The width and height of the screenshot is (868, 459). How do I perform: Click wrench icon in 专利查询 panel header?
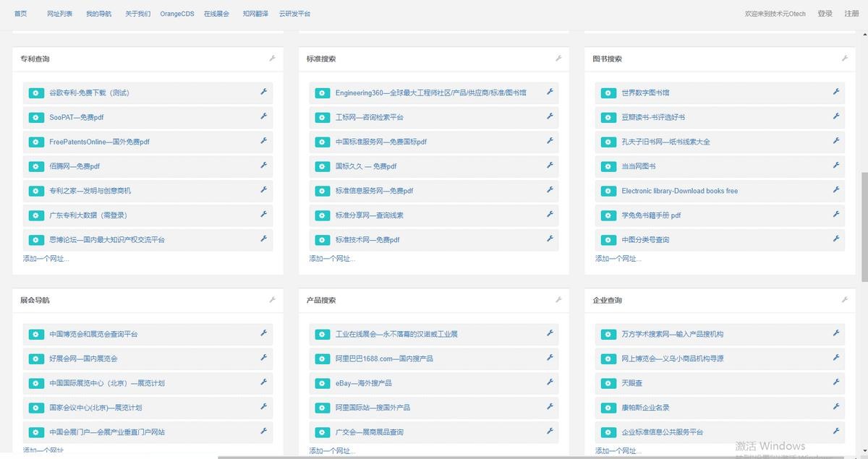273,59
